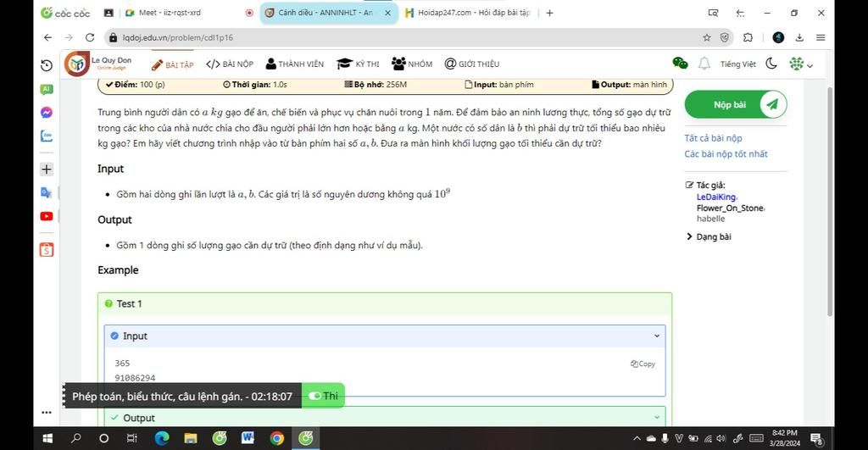Click the Le Quy Don Online Judge logo
Viewport: 868px width, 450px height.
click(x=98, y=64)
